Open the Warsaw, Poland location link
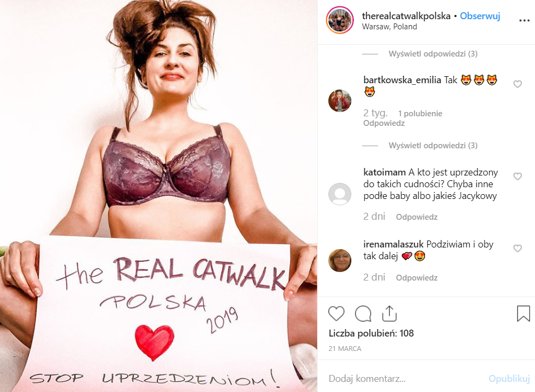This screenshot has width=535, height=392. (x=389, y=27)
